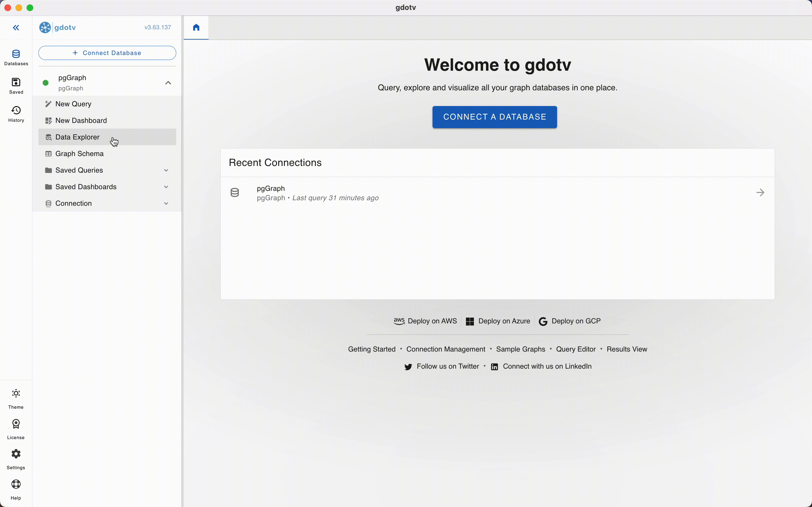Open the License section

(x=16, y=429)
